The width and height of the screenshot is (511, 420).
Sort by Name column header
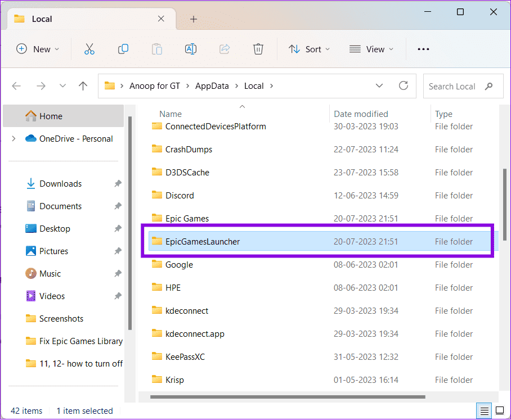pyautogui.click(x=171, y=114)
